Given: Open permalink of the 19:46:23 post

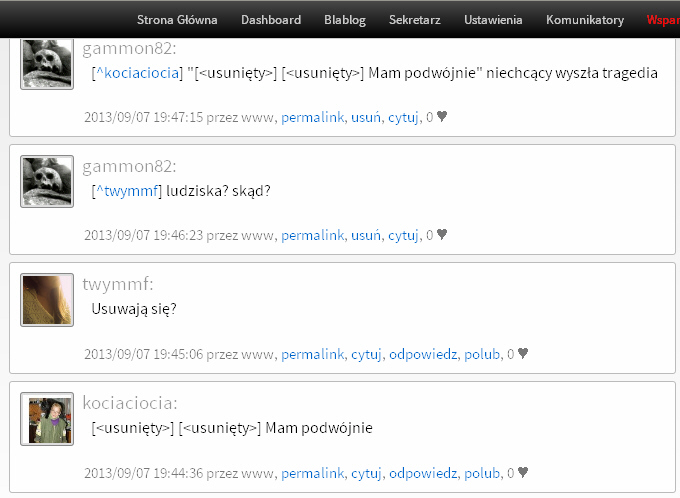Looking at the screenshot, I should pyautogui.click(x=312, y=235).
